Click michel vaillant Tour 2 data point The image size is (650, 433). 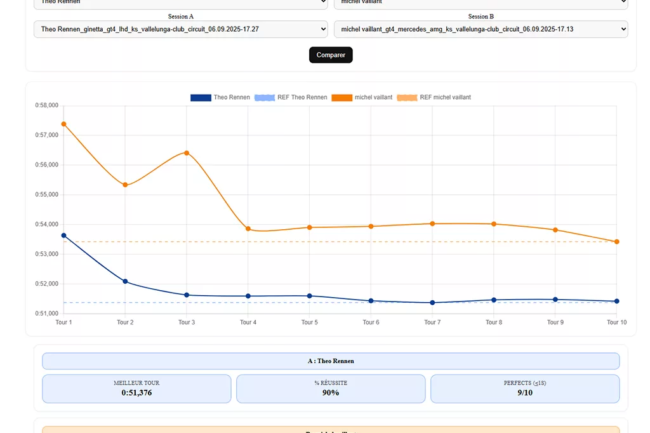[x=125, y=185]
